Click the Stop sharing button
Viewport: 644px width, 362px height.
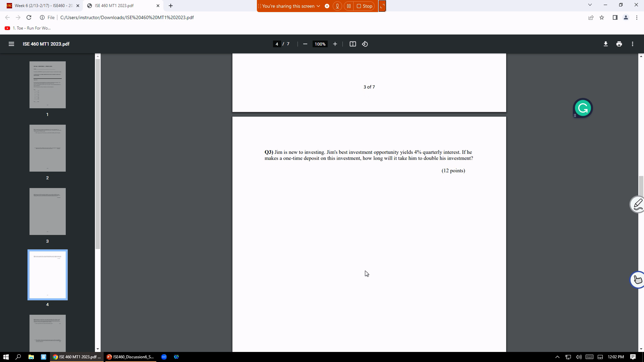(x=364, y=6)
